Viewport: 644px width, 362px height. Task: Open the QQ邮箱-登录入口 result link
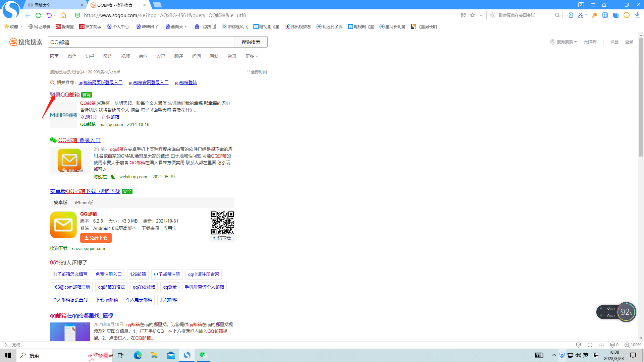pos(79,140)
